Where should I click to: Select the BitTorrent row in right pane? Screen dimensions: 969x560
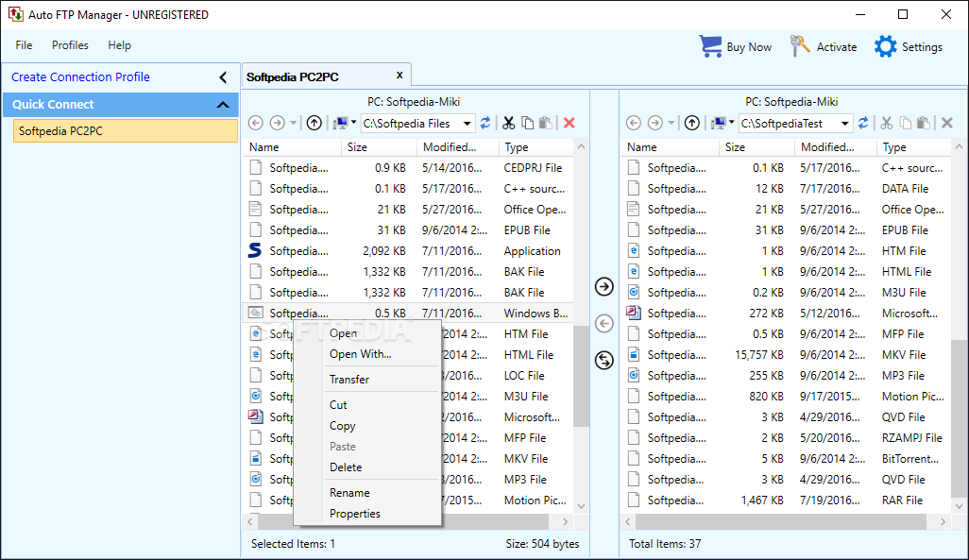(x=786, y=459)
